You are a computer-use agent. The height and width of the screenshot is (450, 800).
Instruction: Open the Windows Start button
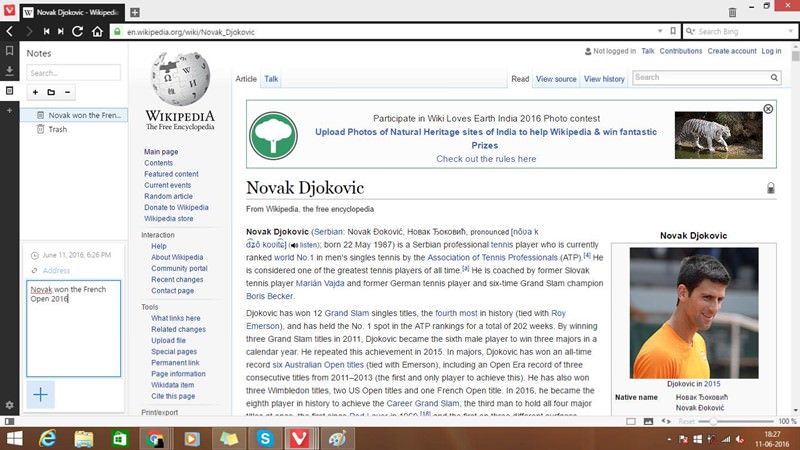pos(14,439)
